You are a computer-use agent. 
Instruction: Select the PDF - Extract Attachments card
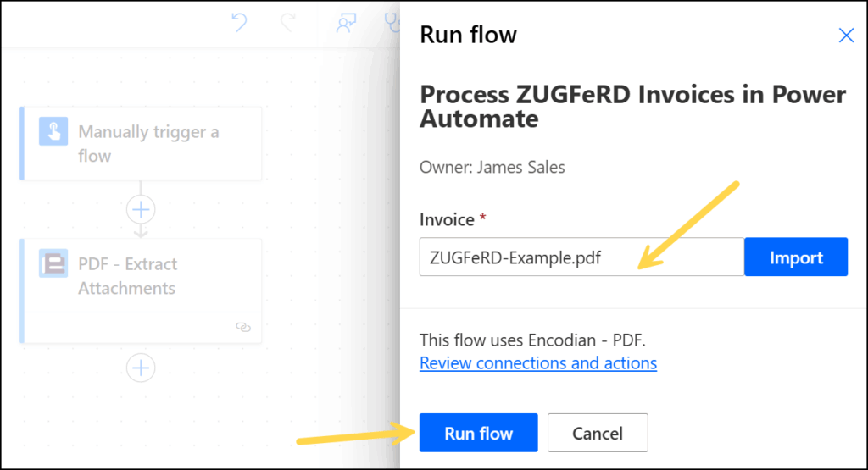pos(141,290)
